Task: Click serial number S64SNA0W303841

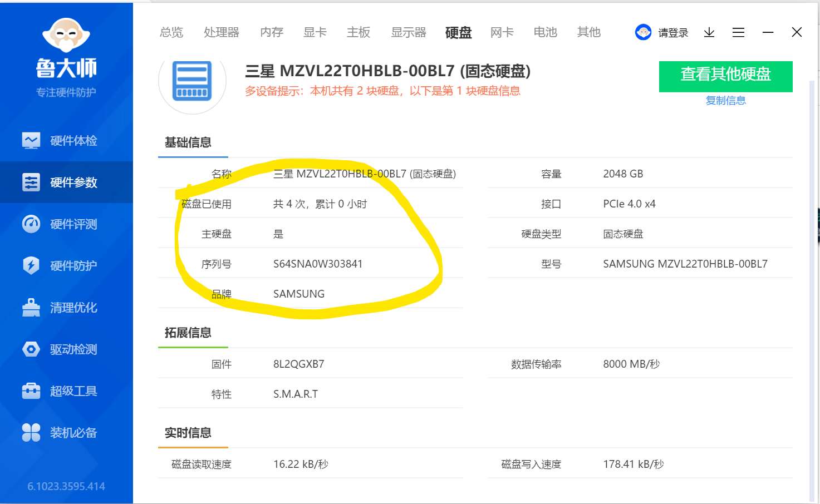Action: [x=318, y=264]
